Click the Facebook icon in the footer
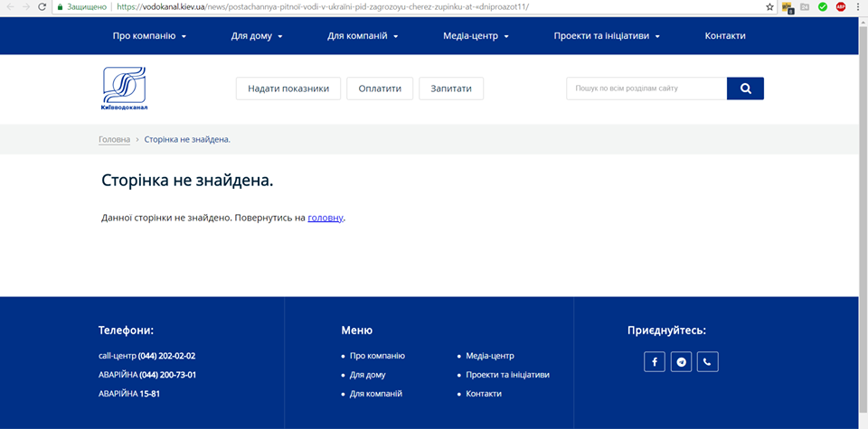Image resolution: width=868 pixels, height=429 pixels. (655, 362)
